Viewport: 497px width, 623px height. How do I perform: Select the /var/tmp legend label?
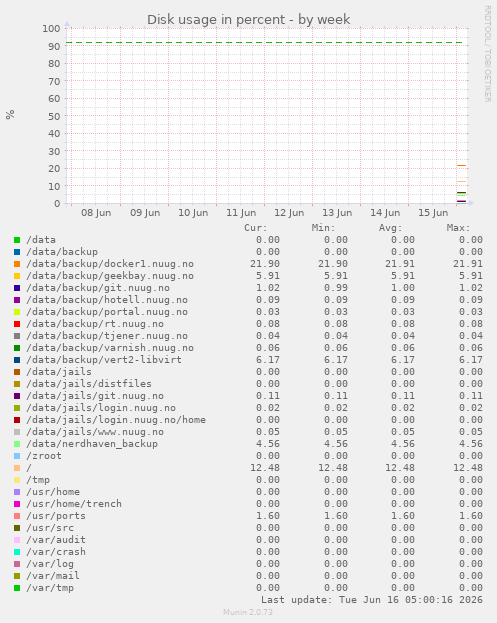pos(50,588)
